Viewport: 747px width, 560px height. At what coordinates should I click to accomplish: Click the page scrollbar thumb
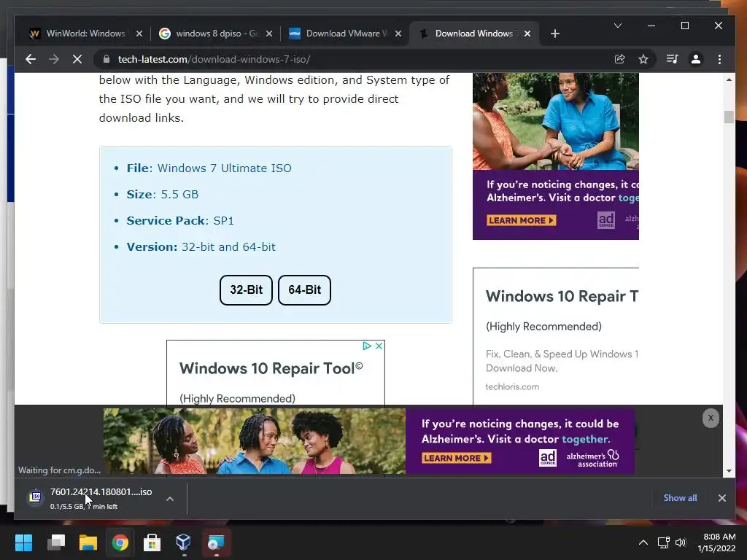click(729, 117)
